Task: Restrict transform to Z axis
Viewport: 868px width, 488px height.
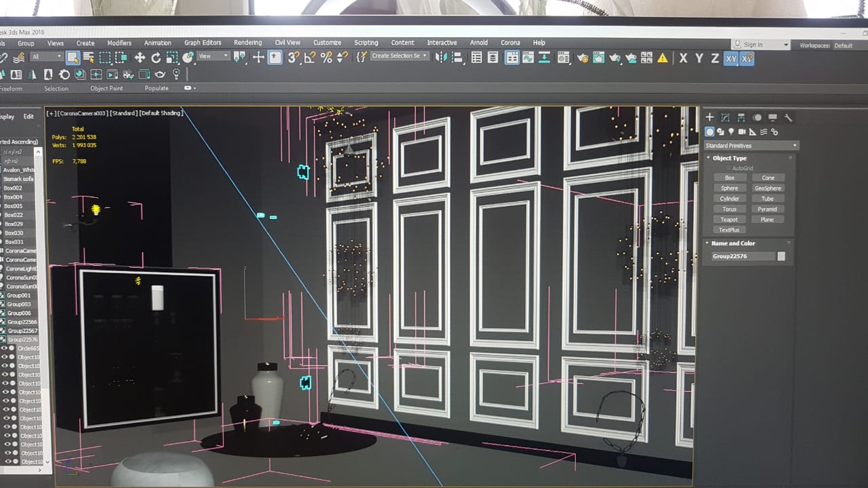Action: point(715,59)
